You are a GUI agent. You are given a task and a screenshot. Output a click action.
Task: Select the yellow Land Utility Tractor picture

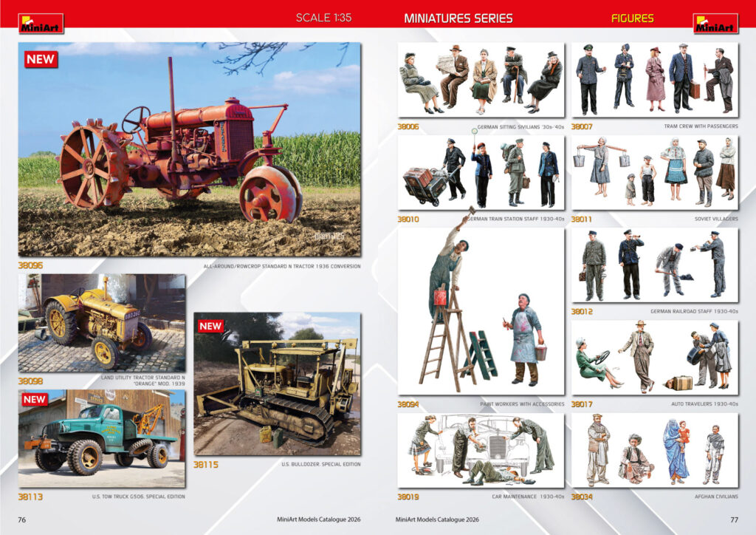(102, 323)
